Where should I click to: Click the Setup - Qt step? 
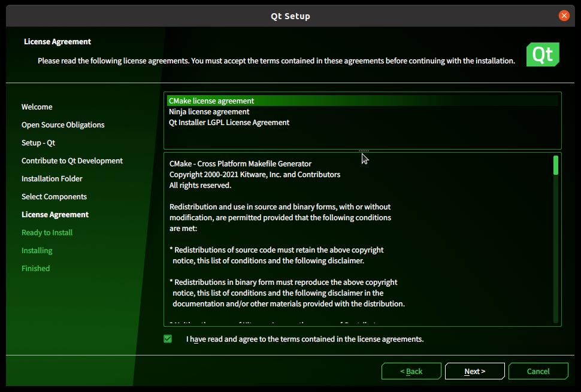(38, 142)
